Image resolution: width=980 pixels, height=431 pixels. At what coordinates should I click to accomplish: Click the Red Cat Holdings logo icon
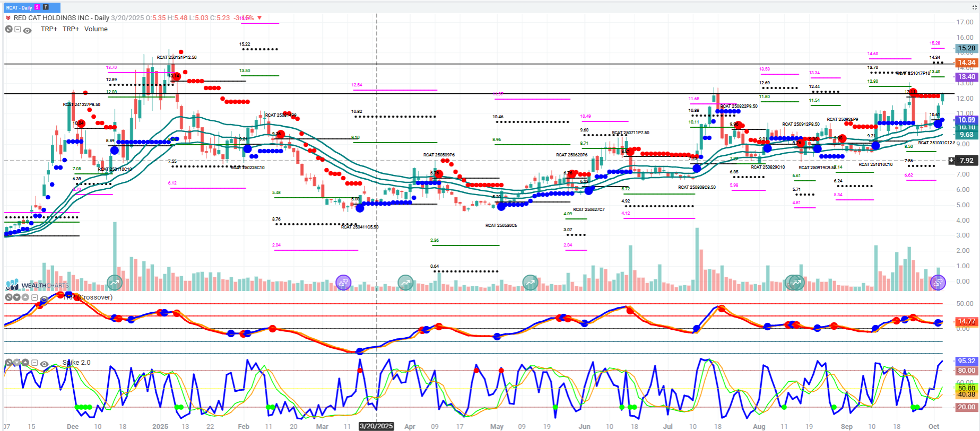pyautogui.click(x=8, y=18)
